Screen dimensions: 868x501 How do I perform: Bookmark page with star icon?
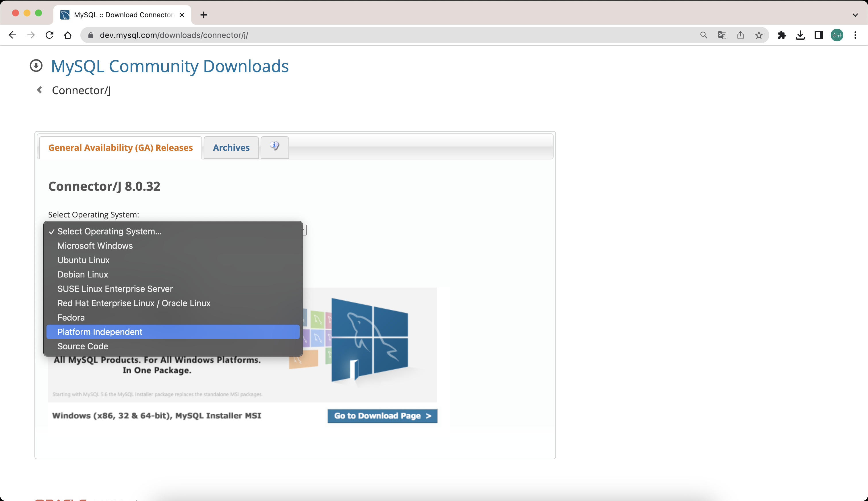[x=759, y=35]
